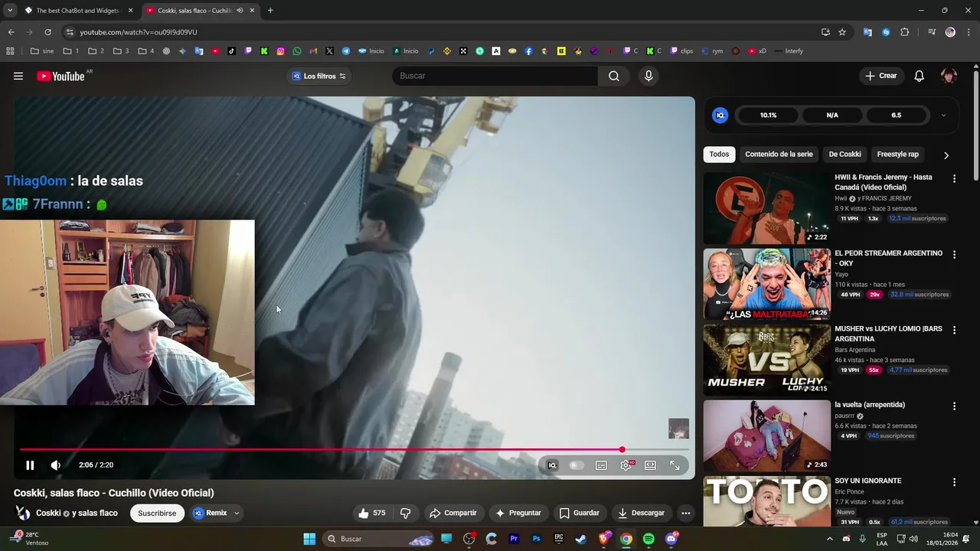Toggle subtitles in the player
980x551 pixels.
pos(602,465)
